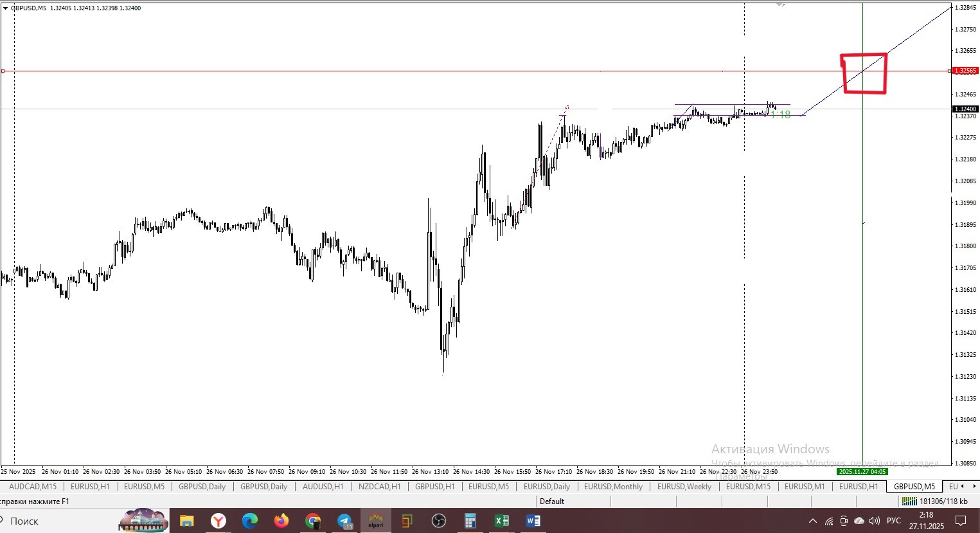
Task: Open Calculator from the taskbar
Action: (470, 521)
